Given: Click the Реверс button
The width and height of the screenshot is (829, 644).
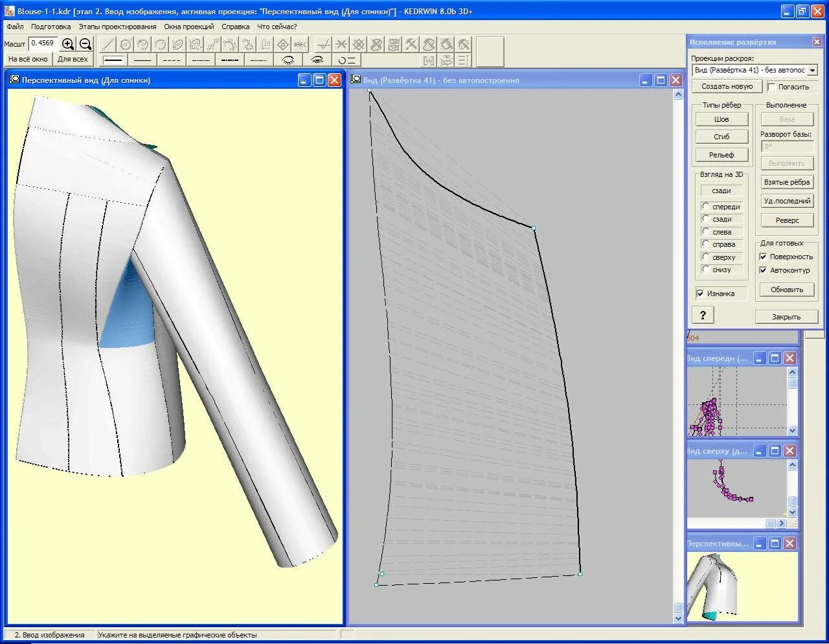Looking at the screenshot, I should pyautogui.click(x=787, y=220).
